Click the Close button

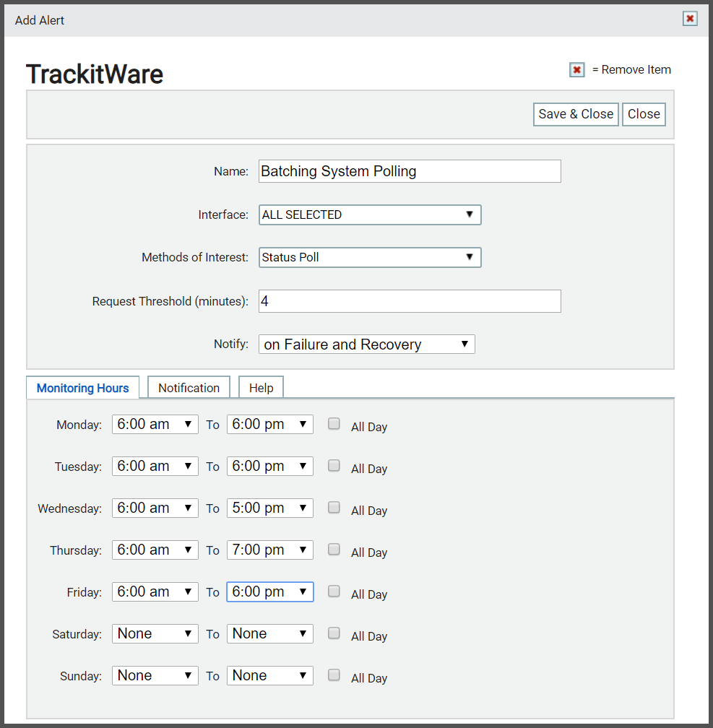[644, 114]
